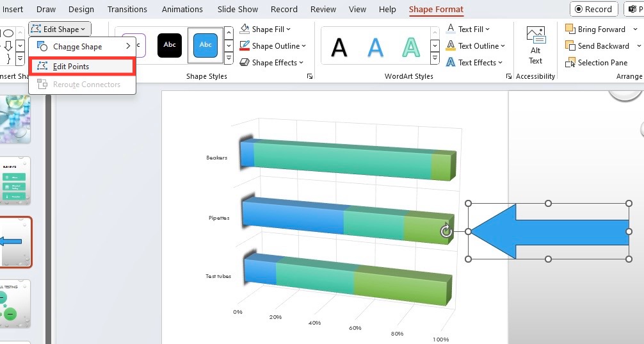
Task: Choose Change Shape from the menu
Action: point(83,47)
